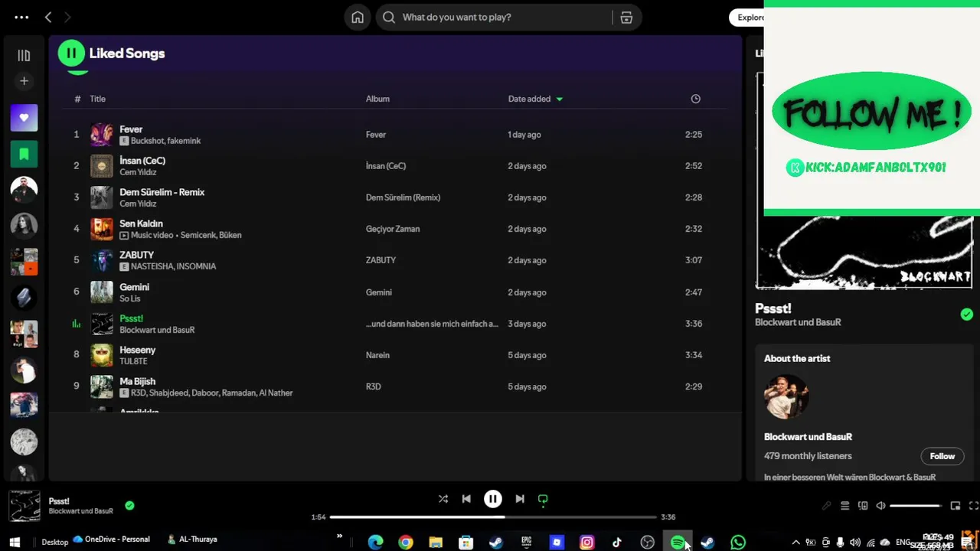The height and width of the screenshot is (551, 980).
Task: Click the Explore button
Action: 750,17
